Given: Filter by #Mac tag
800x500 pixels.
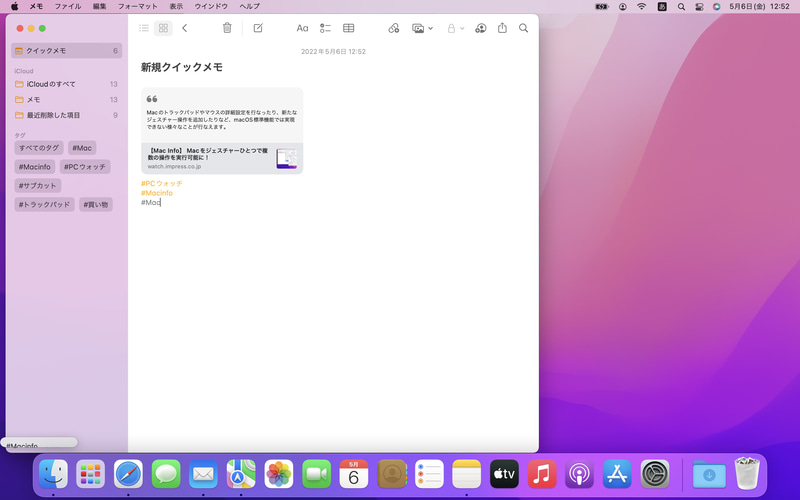Looking at the screenshot, I should click(x=82, y=148).
